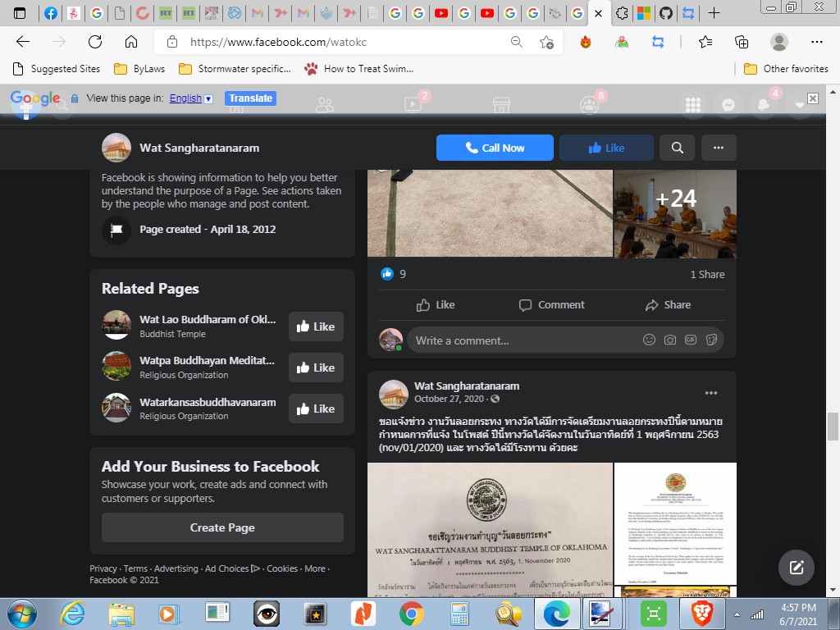Open Facebook notifications bell
Screen dimensions: 840x630
(764, 105)
